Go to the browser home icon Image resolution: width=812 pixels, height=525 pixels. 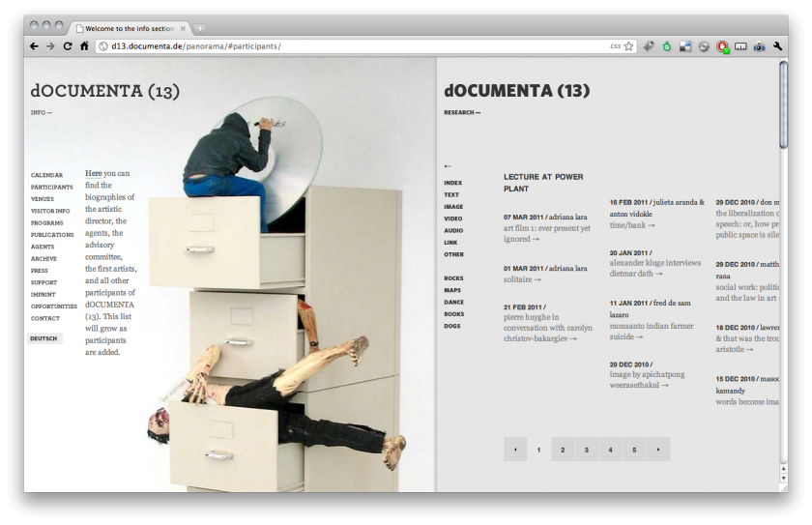pyautogui.click(x=84, y=46)
